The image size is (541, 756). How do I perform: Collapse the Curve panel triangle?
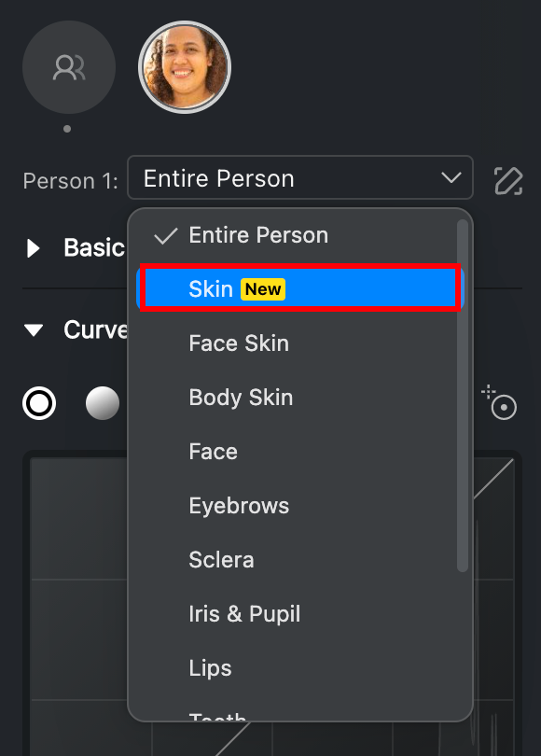[34, 330]
